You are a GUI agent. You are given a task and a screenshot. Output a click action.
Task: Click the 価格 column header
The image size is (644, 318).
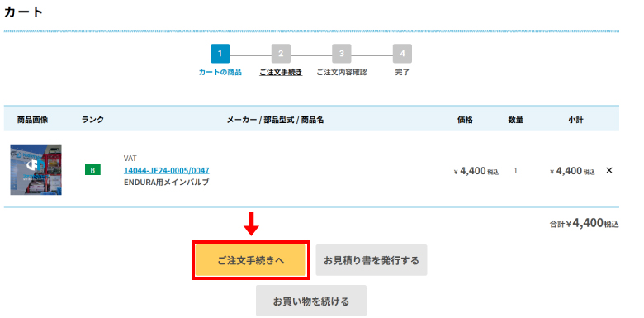tap(466, 120)
